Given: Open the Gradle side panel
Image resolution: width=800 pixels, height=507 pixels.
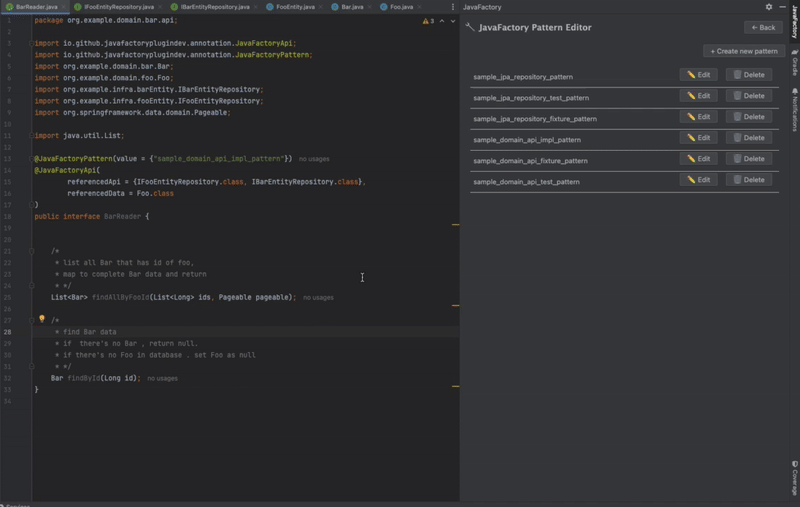Looking at the screenshot, I should (x=795, y=63).
